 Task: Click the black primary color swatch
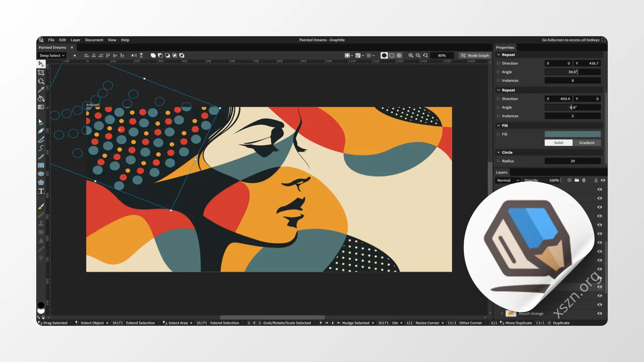coord(41,305)
